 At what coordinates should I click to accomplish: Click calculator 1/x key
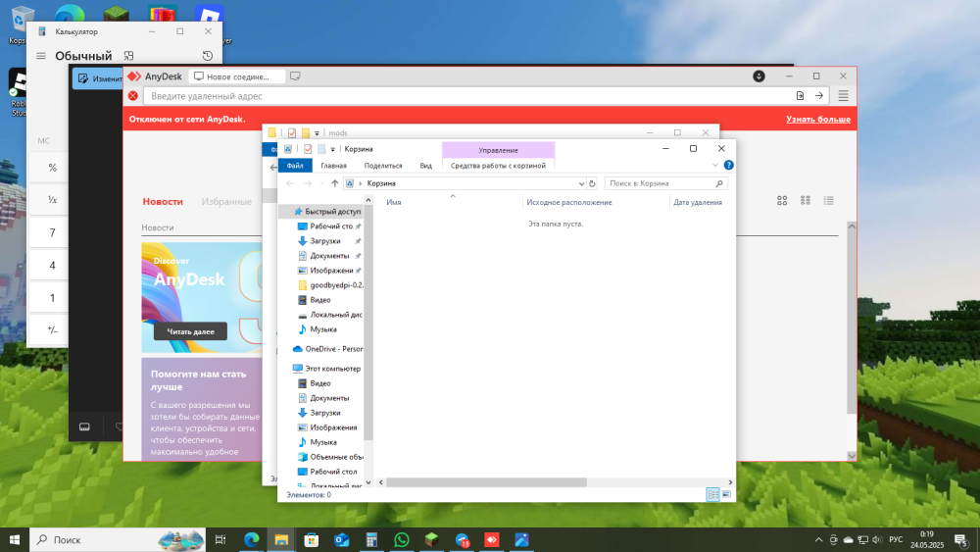pyautogui.click(x=53, y=200)
